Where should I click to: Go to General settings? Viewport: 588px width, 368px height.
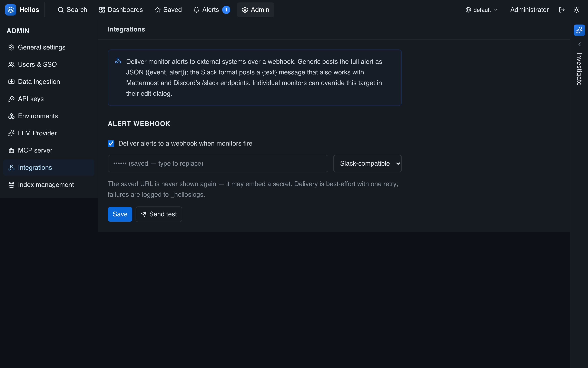tap(49, 47)
